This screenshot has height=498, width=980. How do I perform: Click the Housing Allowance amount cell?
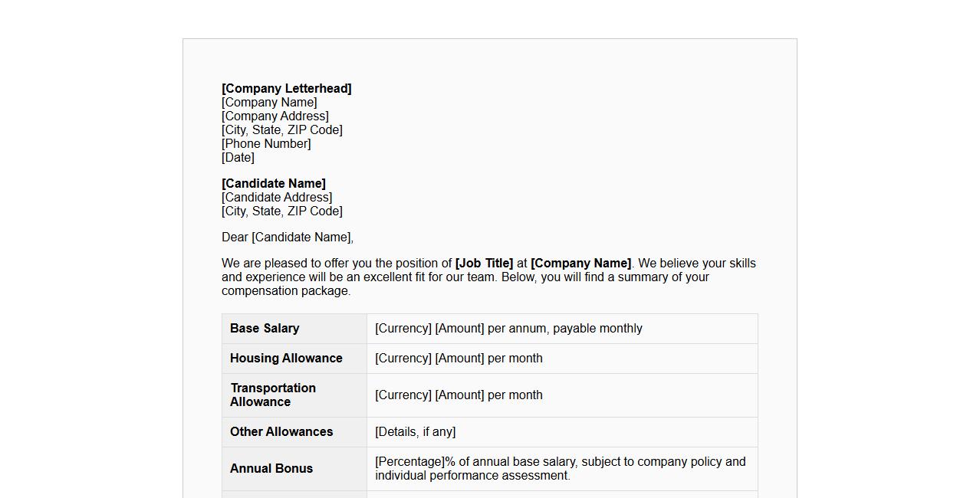pos(459,359)
